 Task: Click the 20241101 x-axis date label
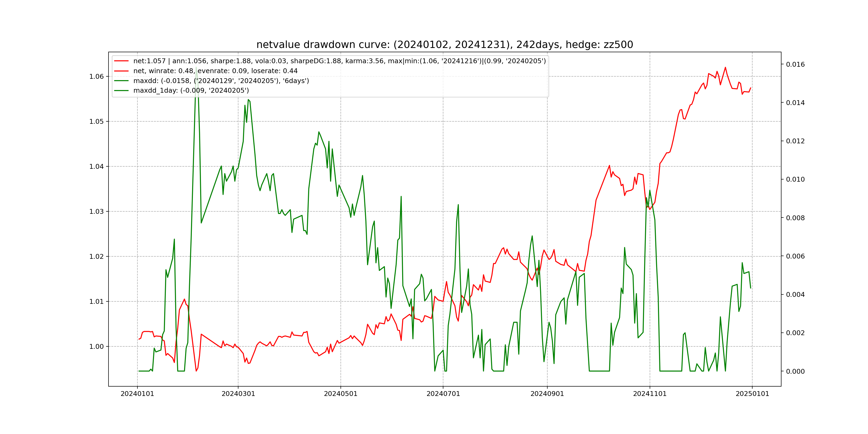click(650, 394)
